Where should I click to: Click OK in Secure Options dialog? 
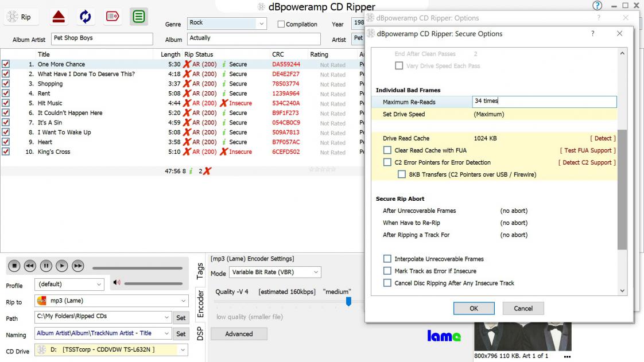click(x=474, y=308)
